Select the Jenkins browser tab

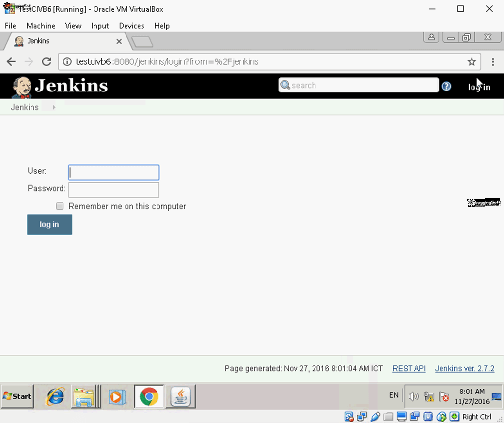click(66, 41)
